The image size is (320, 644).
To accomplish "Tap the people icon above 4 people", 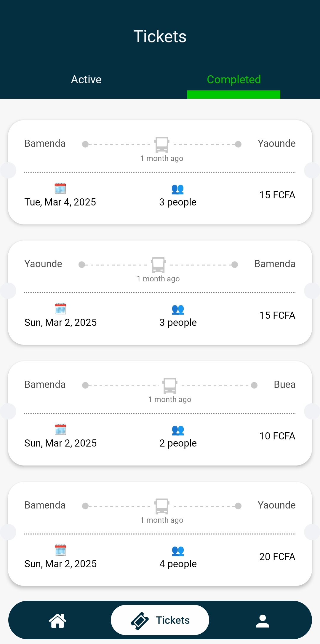I will [x=178, y=551].
